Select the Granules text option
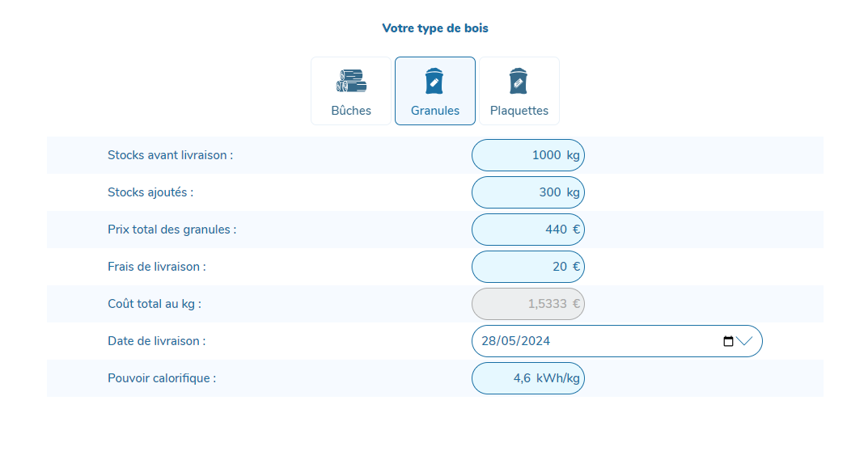Image resolution: width=868 pixels, height=451 pixels. [x=435, y=111]
